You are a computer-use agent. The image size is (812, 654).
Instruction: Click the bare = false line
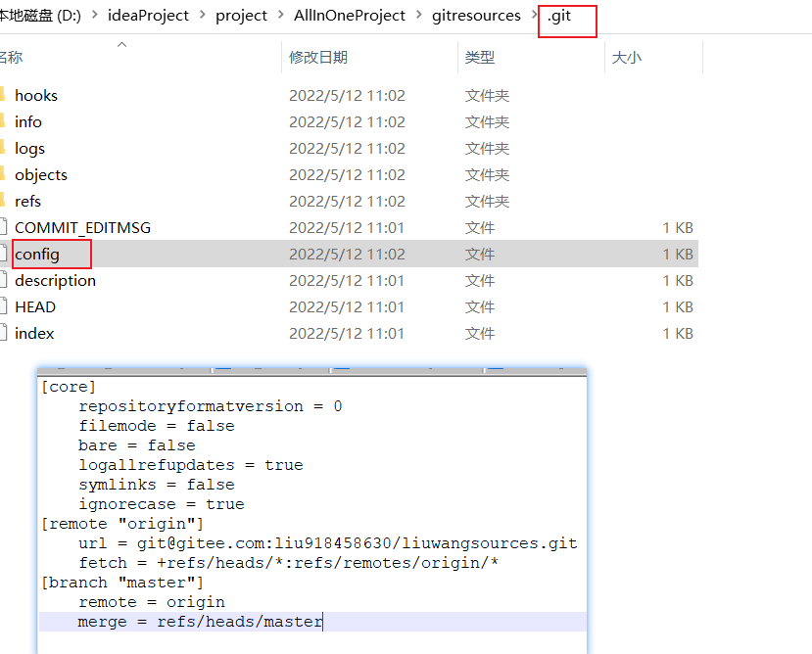click(x=137, y=445)
